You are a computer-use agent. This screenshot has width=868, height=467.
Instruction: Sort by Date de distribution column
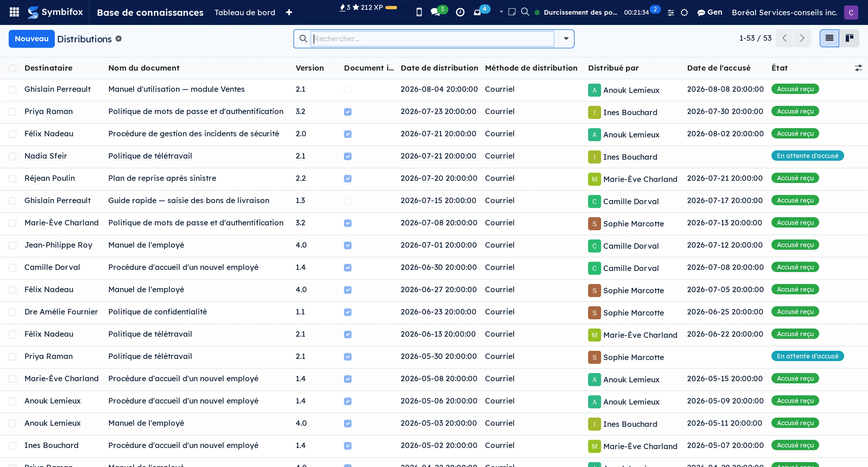point(439,68)
